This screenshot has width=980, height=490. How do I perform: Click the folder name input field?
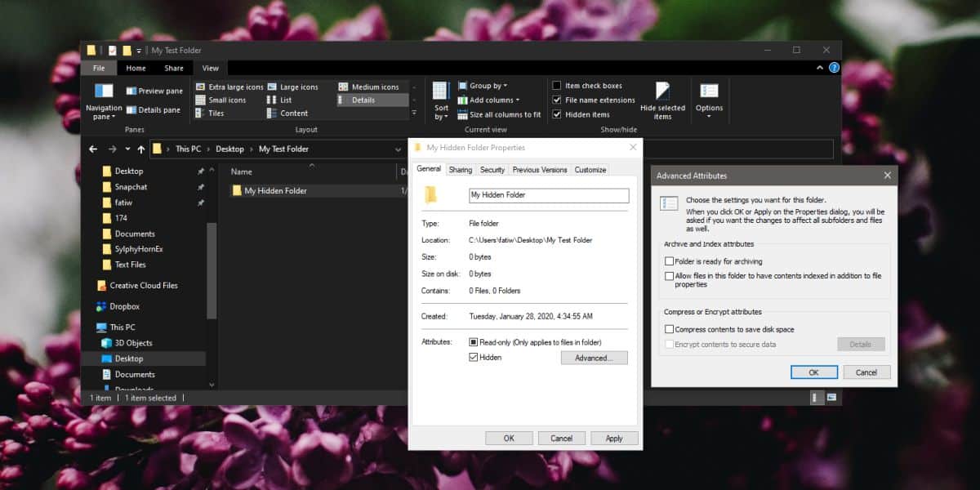click(549, 195)
